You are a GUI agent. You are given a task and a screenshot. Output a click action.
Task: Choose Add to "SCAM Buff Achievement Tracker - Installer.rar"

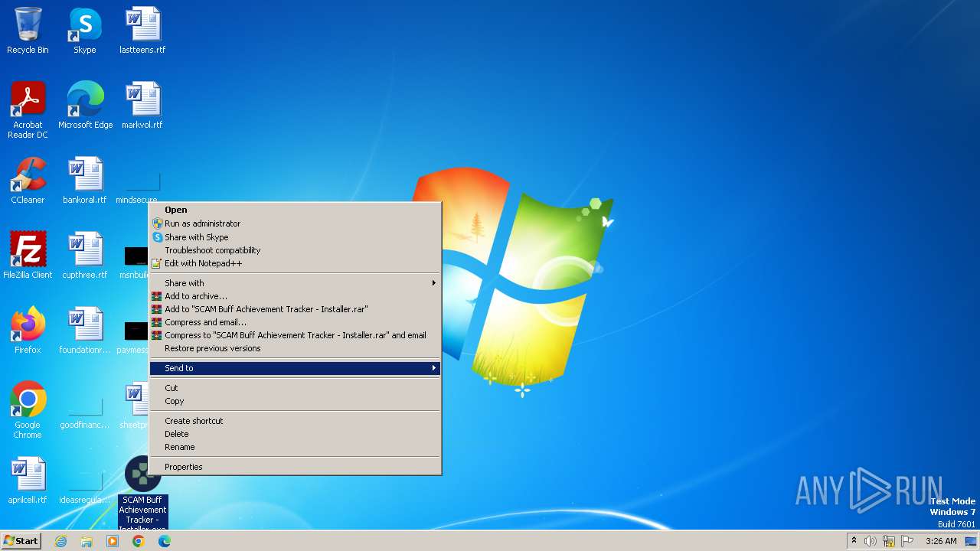(295, 309)
